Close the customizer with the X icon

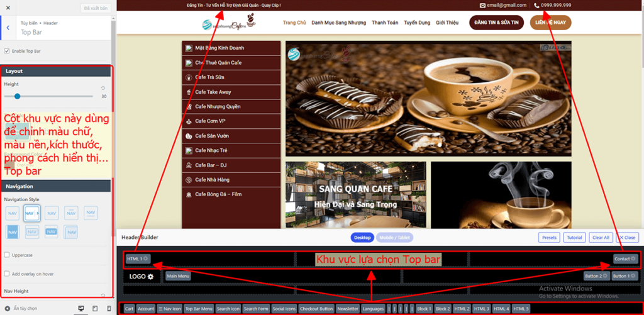point(8,8)
